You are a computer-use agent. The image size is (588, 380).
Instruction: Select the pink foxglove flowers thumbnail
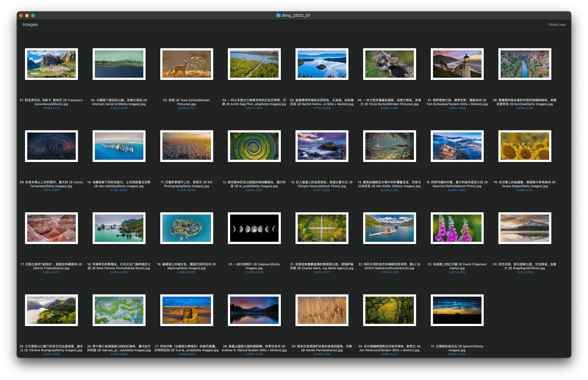[457, 228]
